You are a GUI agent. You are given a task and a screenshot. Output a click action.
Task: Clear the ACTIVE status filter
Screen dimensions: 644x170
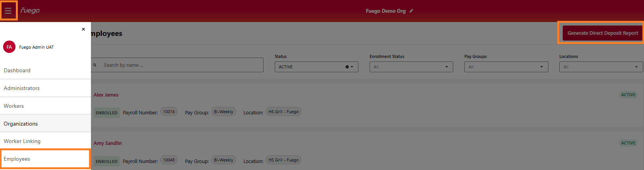[347, 67]
